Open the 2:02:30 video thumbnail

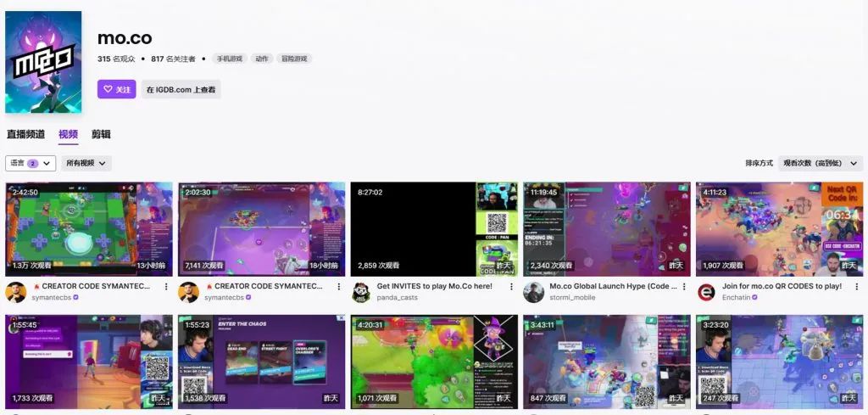pyautogui.click(x=261, y=229)
